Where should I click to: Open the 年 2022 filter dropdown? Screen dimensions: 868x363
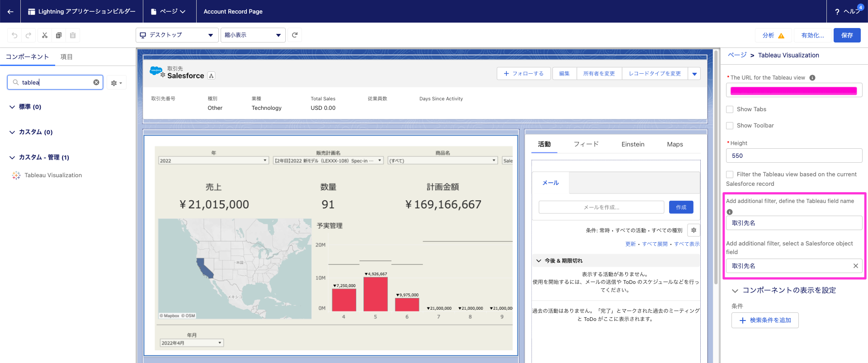pyautogui.click(x=213, y=160)
